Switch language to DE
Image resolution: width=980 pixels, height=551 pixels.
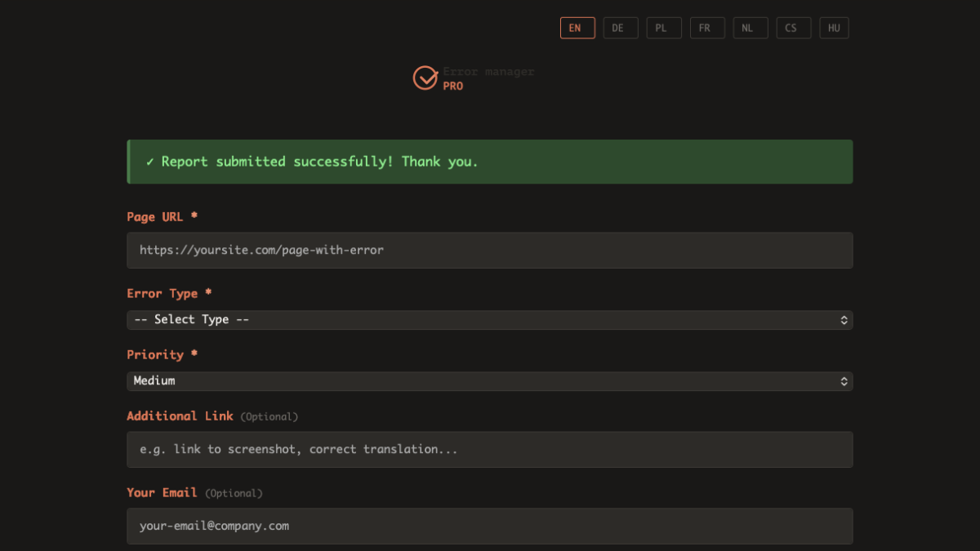click(621, 27)
